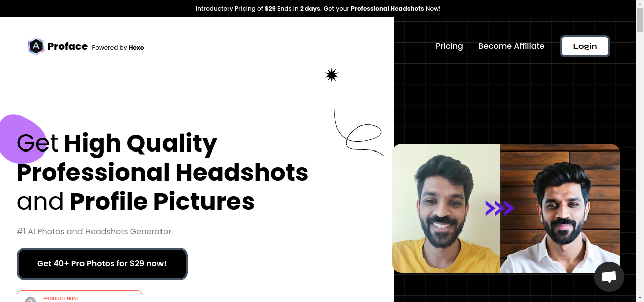This screenshot has height=302, width=644.
Task: Open the live chat widget
Action: [609, 276]
